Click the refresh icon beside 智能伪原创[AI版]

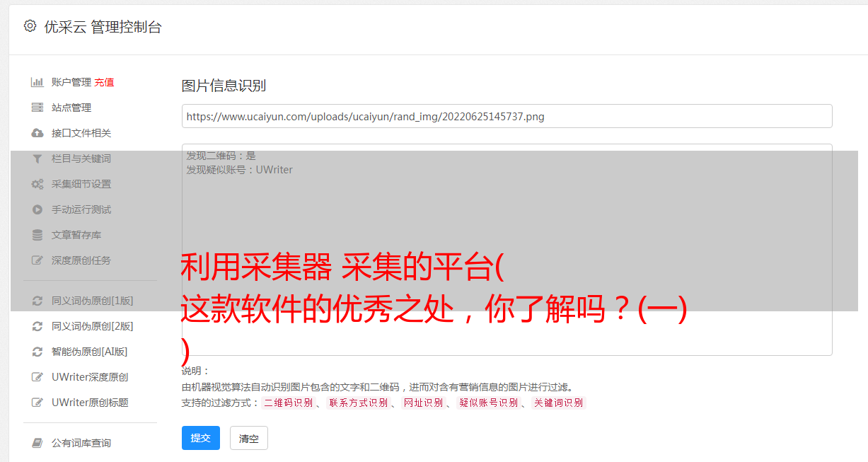pyautogui.click(x=37, y=352)
